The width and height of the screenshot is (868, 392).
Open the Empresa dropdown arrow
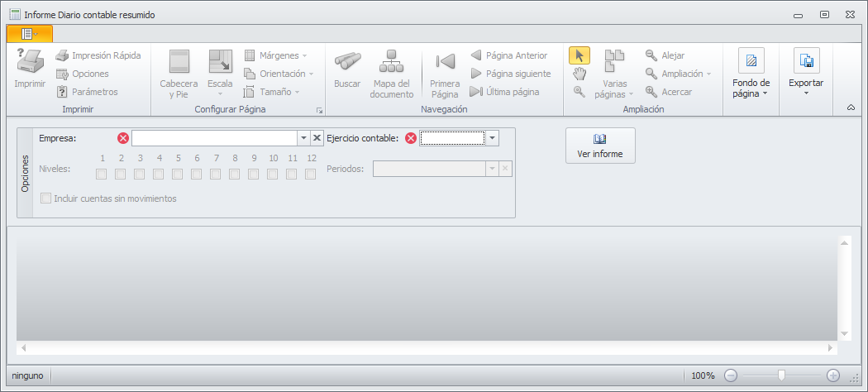[x=303, y=138]
